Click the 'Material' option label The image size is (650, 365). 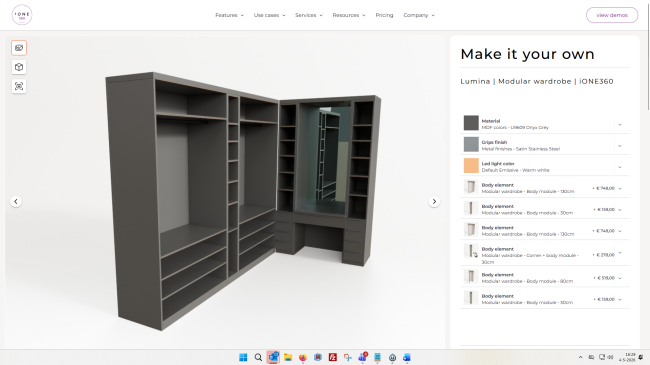coord(491,121)
